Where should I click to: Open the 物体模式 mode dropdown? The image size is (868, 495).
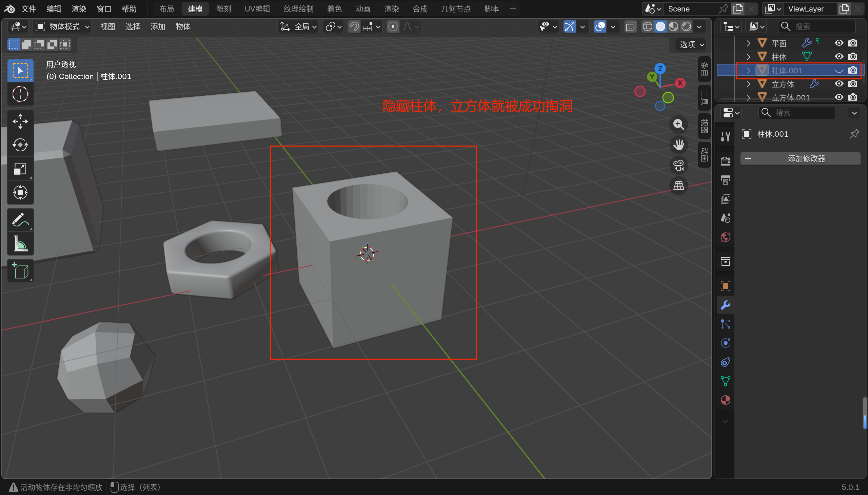coord(63,26)
